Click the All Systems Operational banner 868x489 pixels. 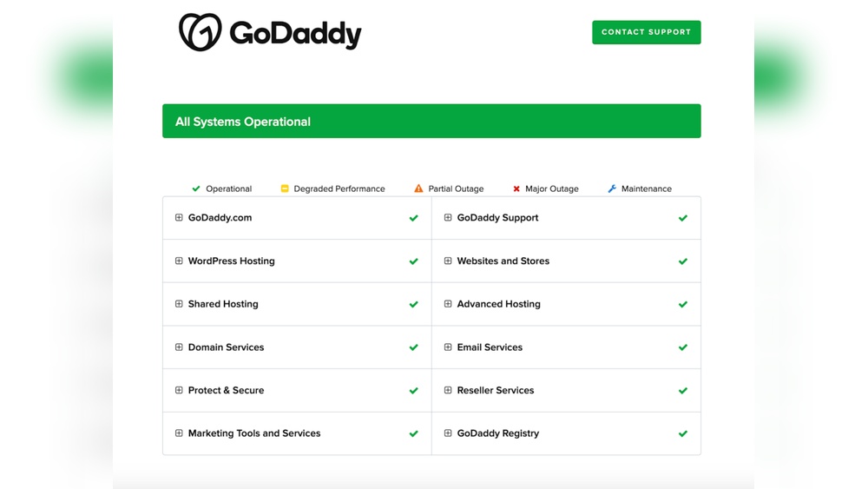pos(431,121)
